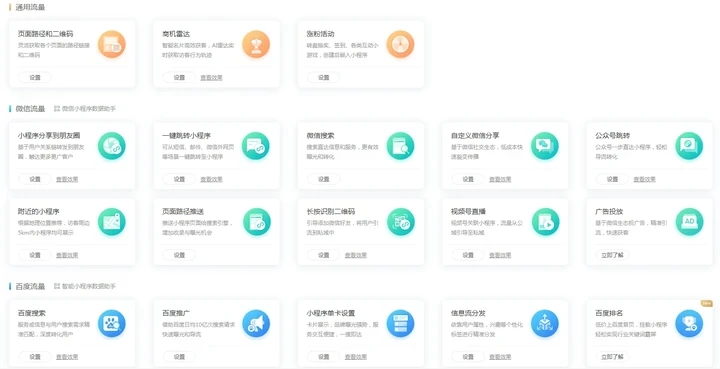
Task: Click 立即了解 under 广告投放
Action: click(x=613, y=255)
